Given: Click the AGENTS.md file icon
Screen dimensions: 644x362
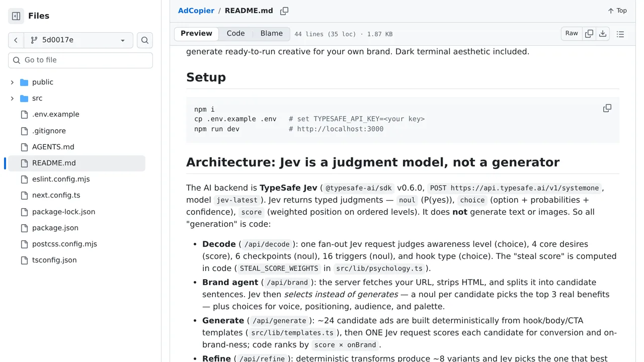Looking at the screenshot, I should pyautogui.click(x=24, y=147).
